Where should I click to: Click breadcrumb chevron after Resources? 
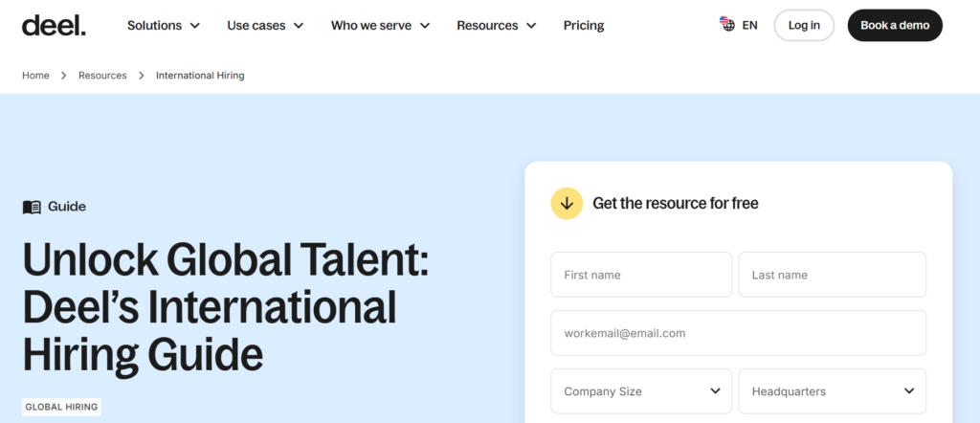(142, 76)
